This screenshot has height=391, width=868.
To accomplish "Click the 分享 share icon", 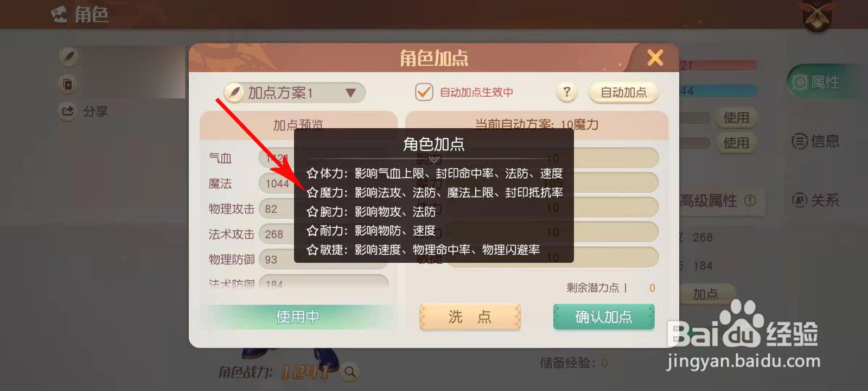I will 67,111.
